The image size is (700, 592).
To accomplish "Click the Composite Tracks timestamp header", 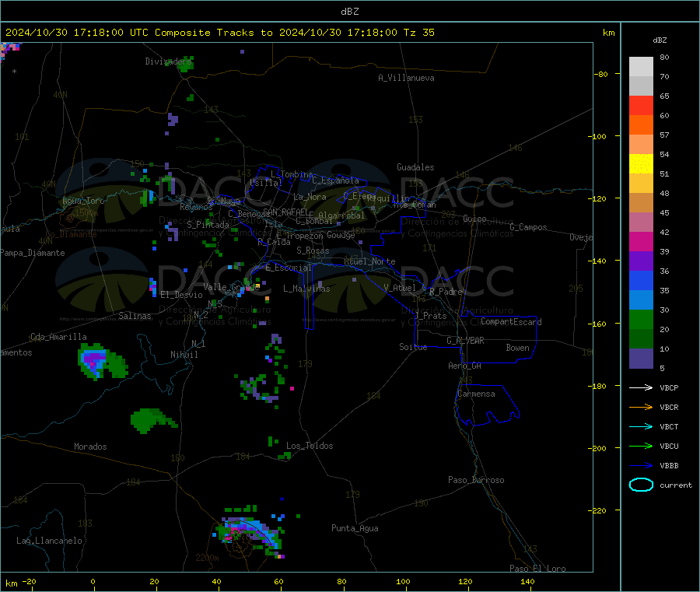I will click(219, 33).
